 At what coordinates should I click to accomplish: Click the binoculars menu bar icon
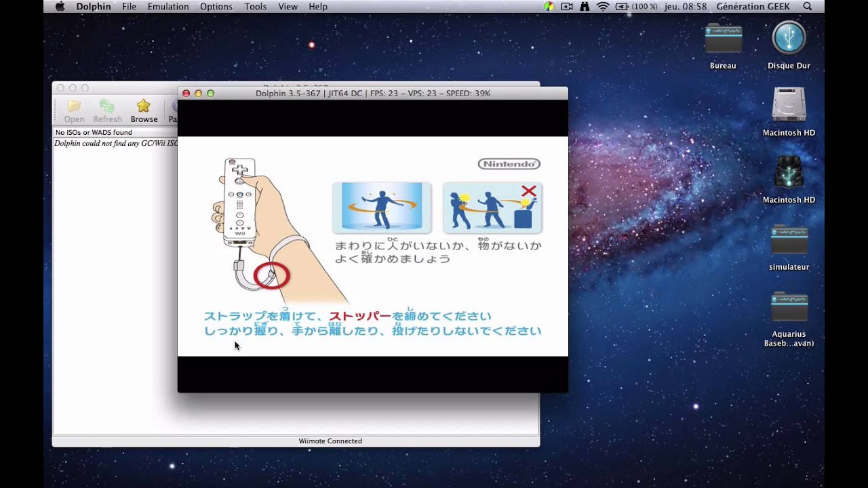(585, 6)
